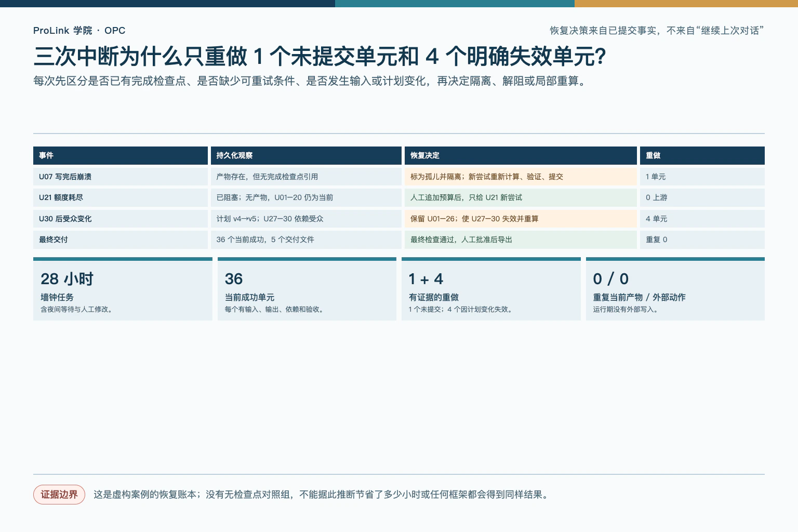Click the '有证据的重做' card label

(x=434, y=297)
